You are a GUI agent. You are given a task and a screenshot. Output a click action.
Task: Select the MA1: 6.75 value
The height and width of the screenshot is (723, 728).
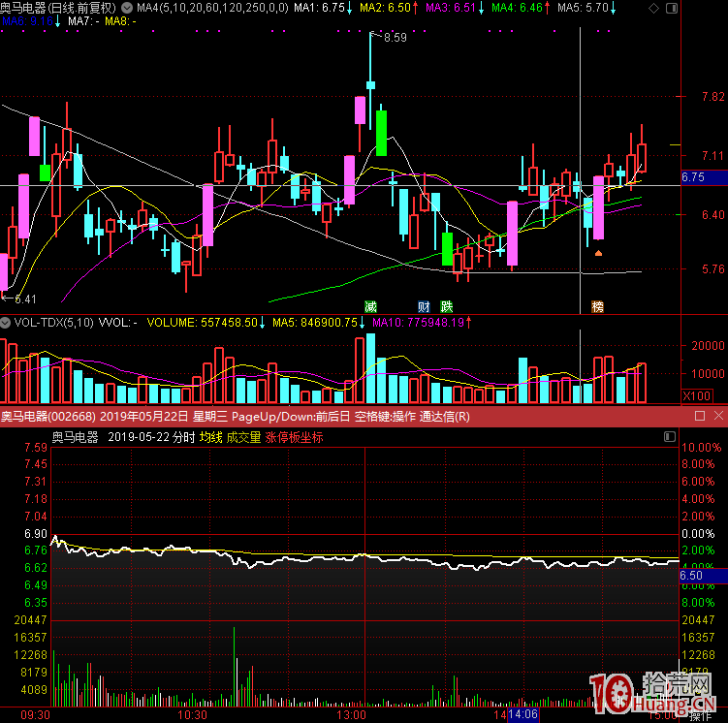pos(320,8)
